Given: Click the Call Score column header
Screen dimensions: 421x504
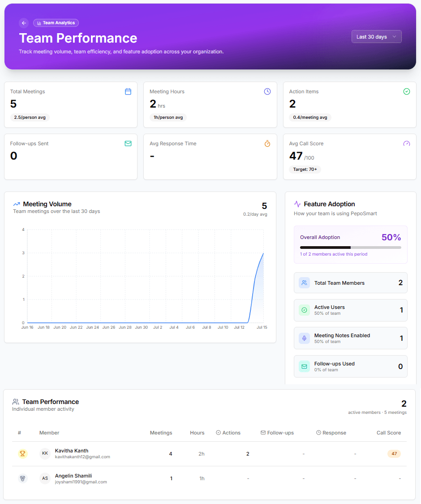Looking at the screenshot, I should [x=389, y=433].
